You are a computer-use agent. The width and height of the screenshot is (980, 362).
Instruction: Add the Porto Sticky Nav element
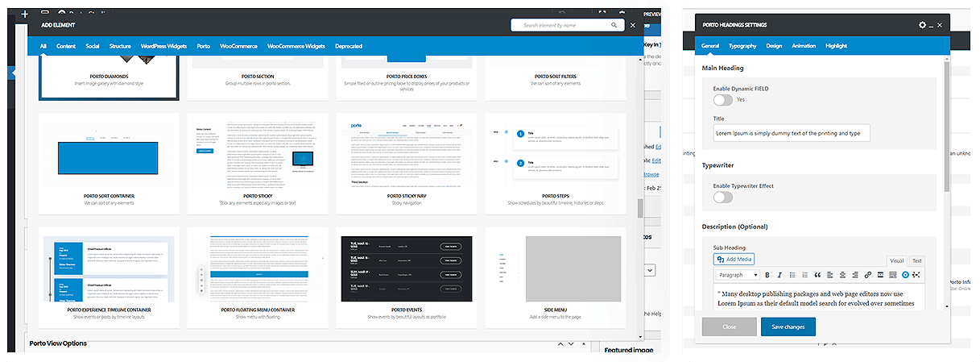coord(407,164)
